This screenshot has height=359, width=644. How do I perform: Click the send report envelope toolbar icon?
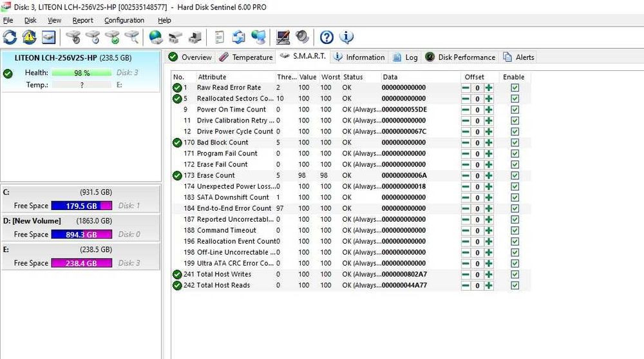pyautogui.click(x=239, y=37)
